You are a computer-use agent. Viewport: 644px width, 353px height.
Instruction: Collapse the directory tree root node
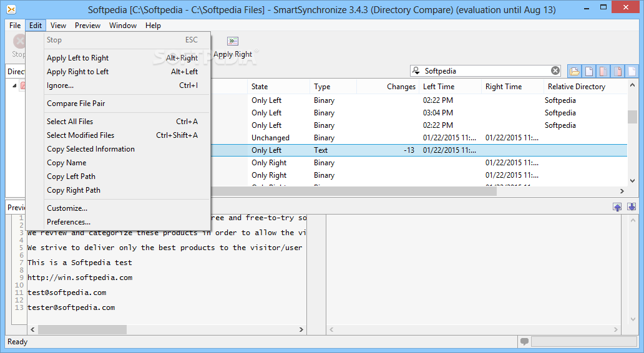point(14,86)
